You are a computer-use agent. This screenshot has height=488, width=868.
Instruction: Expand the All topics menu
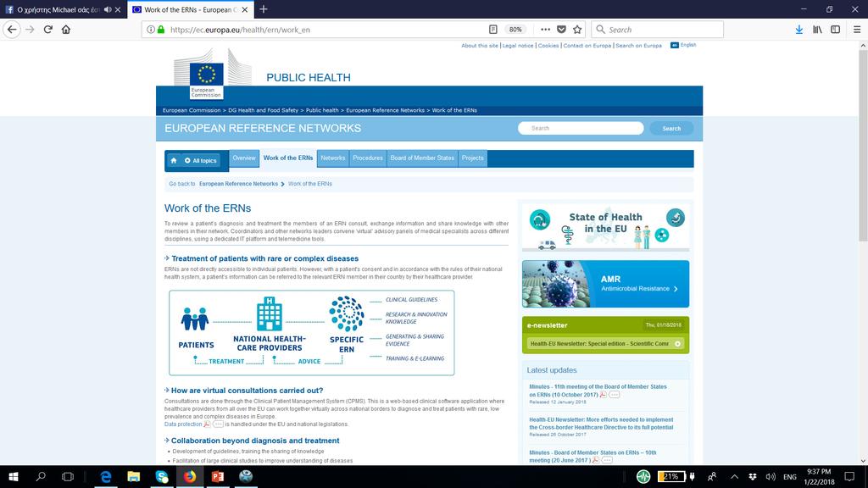coord(200,160)
